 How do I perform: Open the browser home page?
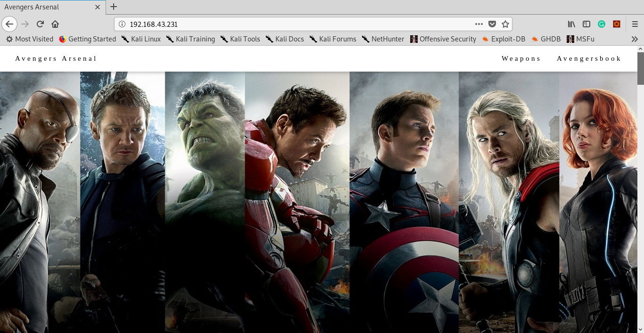tap(55, 24)
